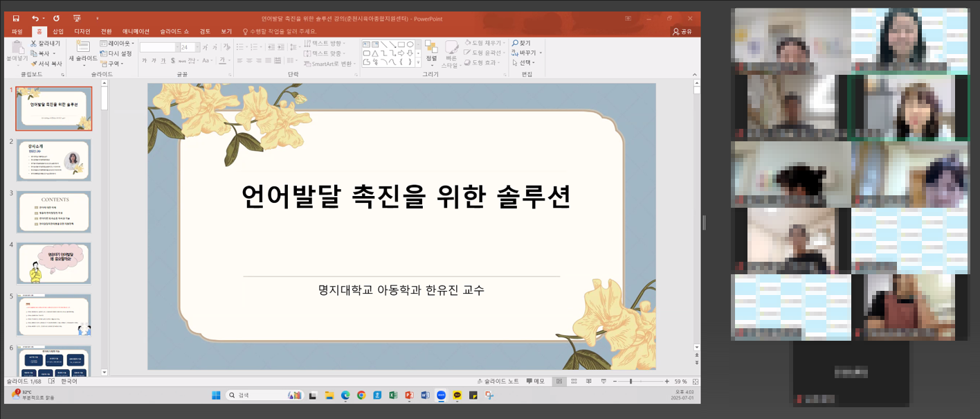Switch to the 애니메이션 animations tab
This screenshot has height=419, width=980.
pyautogui.click(x=136, y=31)
